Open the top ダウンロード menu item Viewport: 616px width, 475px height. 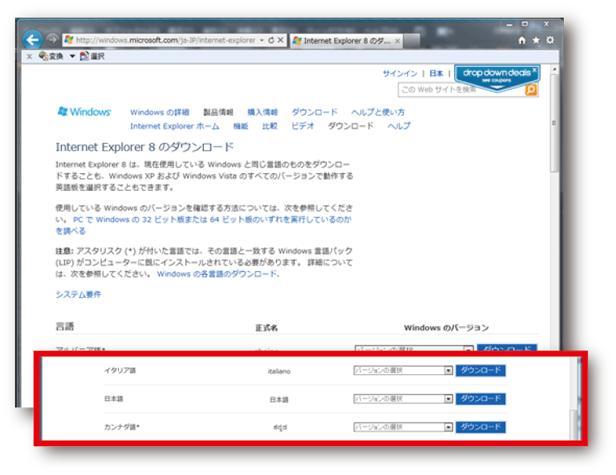(314, 112)
